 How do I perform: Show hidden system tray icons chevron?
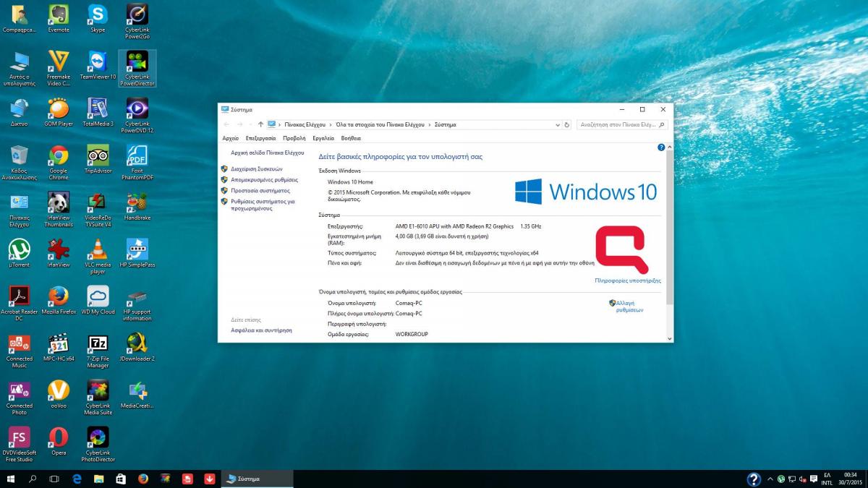[x=770, y=479]
